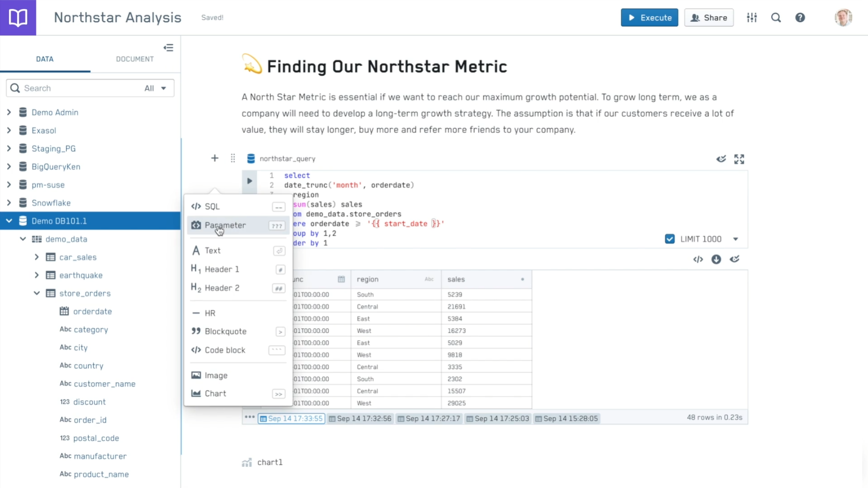Image resolution: width=868 pixels, height=488 pixels.
Task: Toggle visibility of the query code block
Action: [721, 159]
